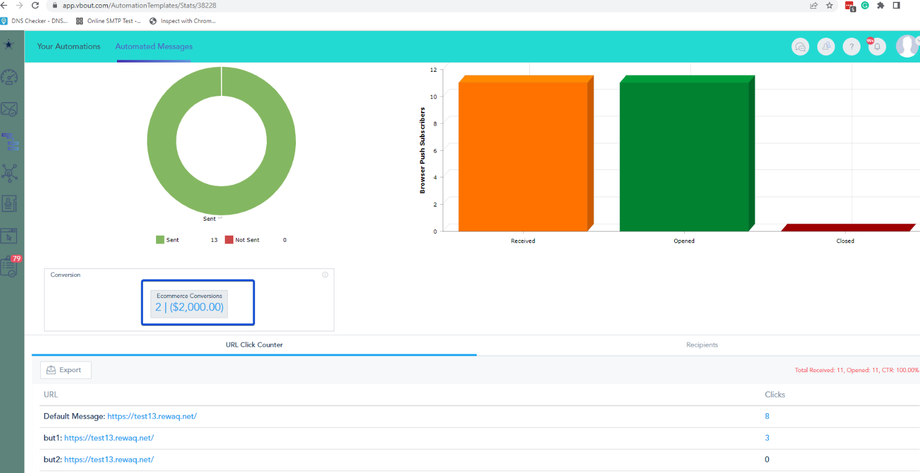
Task: Click the Export button
Action: click(66, 370)
